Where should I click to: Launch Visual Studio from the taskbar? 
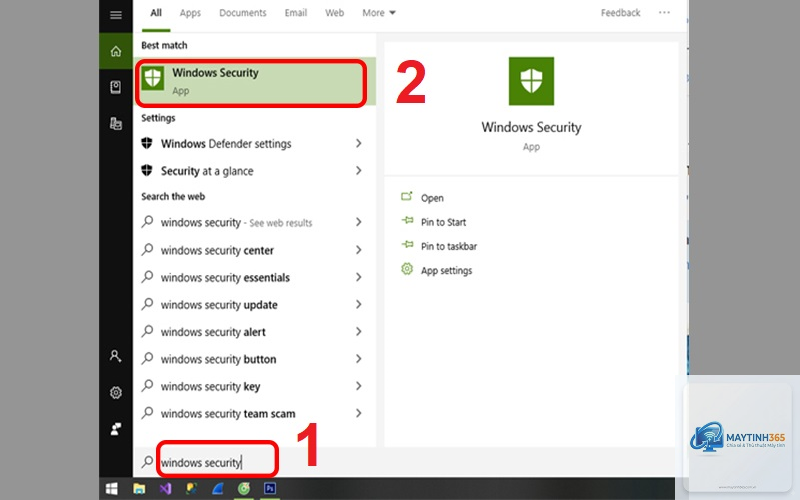(x=165, y=489)
